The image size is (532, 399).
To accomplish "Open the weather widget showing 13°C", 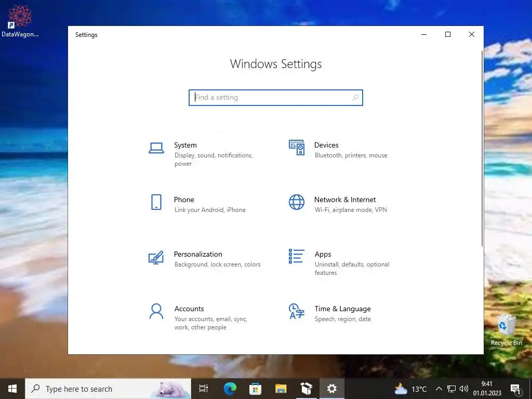I will (410, 389).
